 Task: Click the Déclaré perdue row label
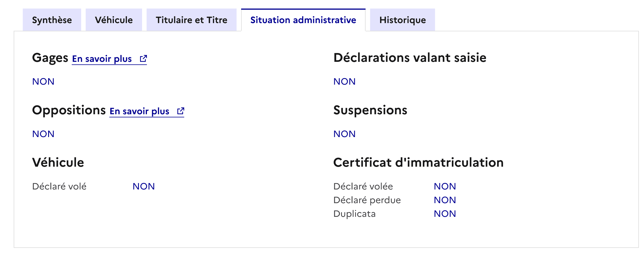click(367, 200)
